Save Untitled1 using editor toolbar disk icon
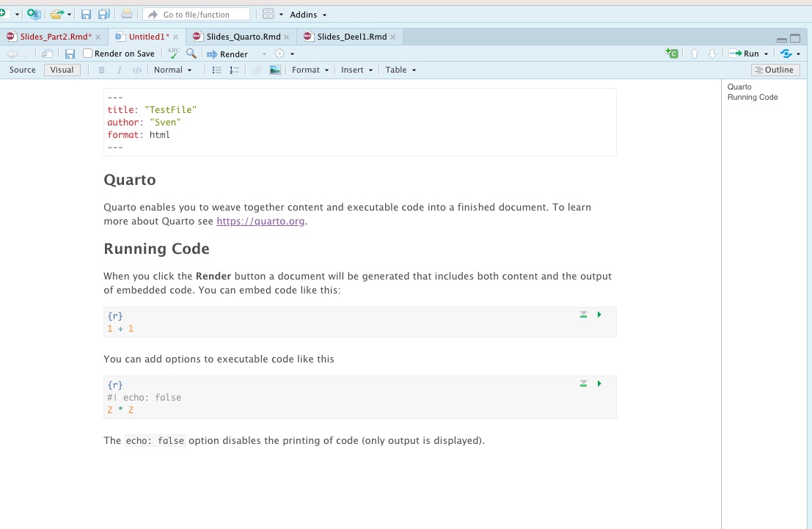This screenshot has height=529, width=812. click(x=70, y=54)
